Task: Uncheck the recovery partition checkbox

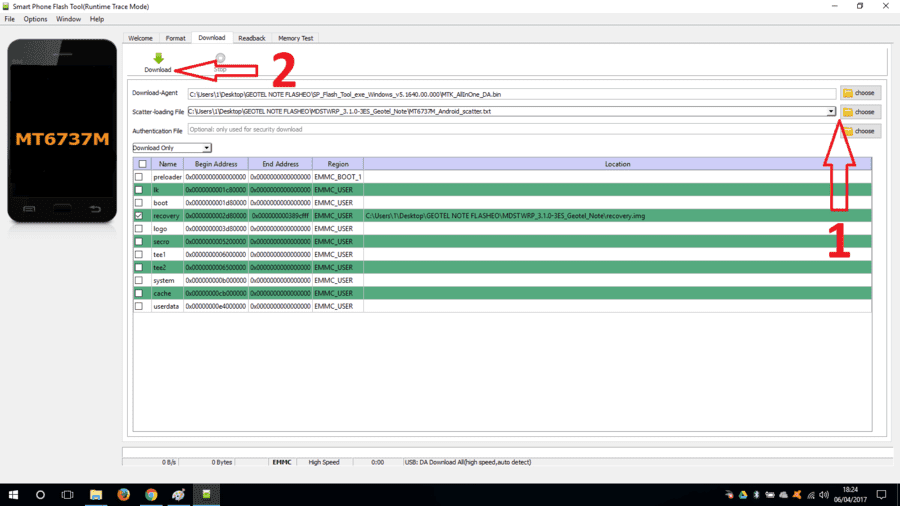Action: [x=139, y=216]
